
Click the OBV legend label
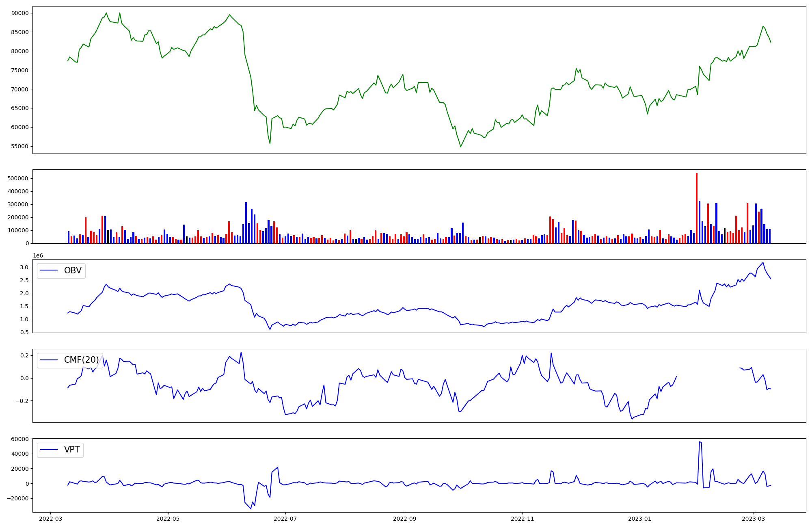73,270
